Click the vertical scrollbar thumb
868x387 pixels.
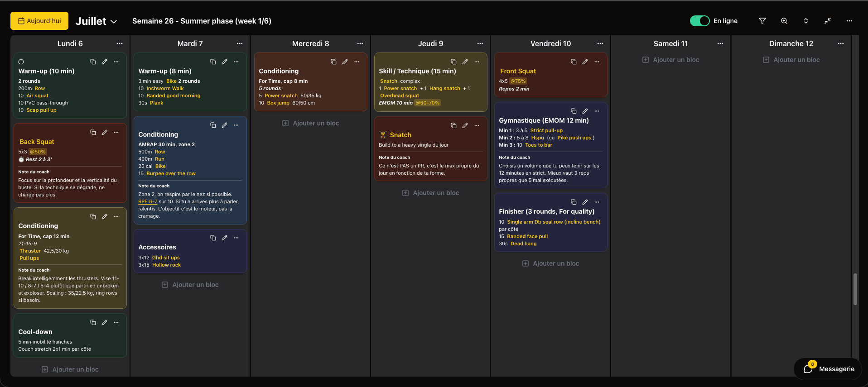coord(855,289)
